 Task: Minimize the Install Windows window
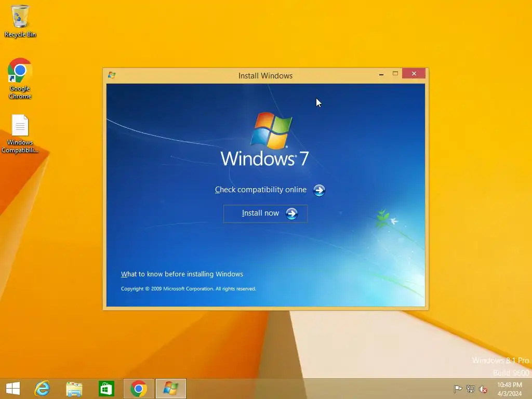tap(381, 74)
